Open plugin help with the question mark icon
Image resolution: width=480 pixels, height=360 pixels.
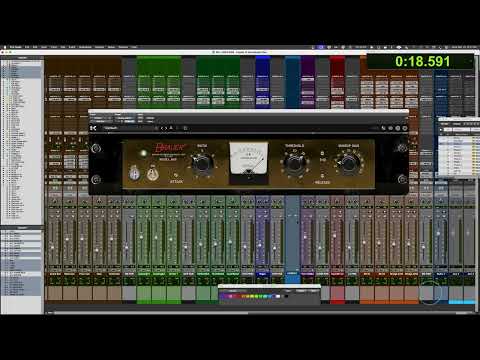(x=398, y=128)
